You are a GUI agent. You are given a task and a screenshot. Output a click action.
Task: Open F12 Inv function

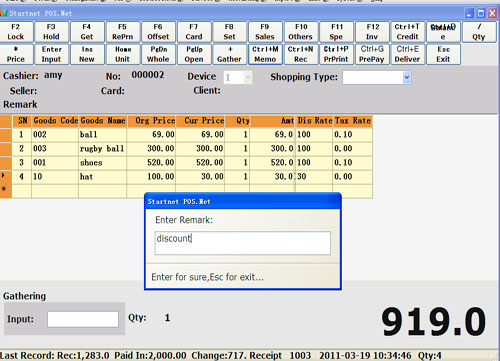[x=372, y=32]
